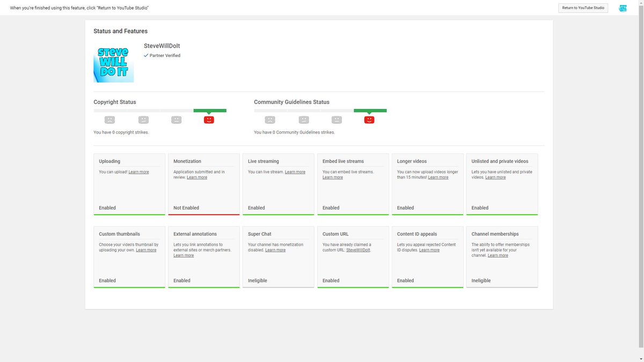Click the Custom URL card title
Image resolution: width=644 pixels, height=362 pixels.
point(335,234)
